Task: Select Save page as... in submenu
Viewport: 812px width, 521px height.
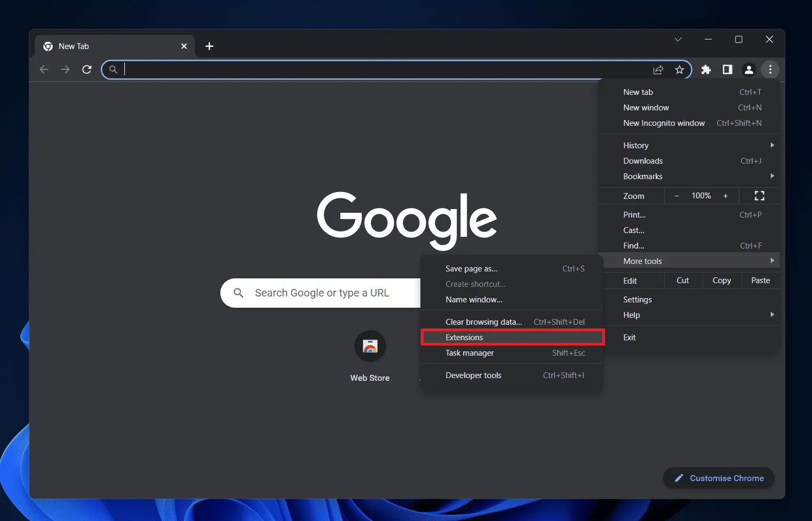Action: [512, 269]
